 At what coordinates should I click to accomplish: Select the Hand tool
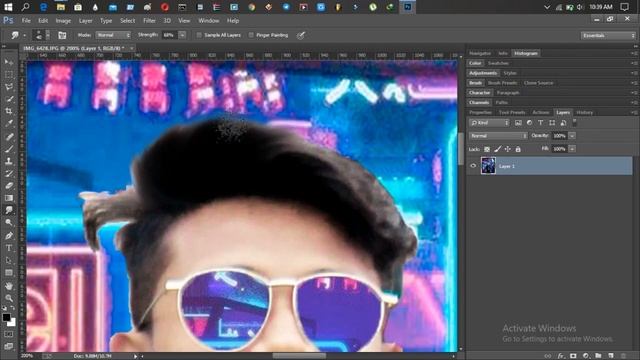point(9,286)
